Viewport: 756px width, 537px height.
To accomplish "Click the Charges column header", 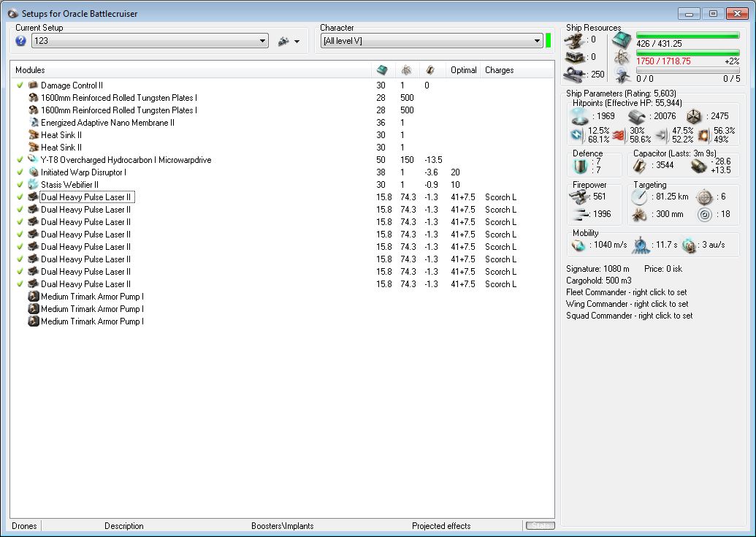I will (x=499, y=70).
